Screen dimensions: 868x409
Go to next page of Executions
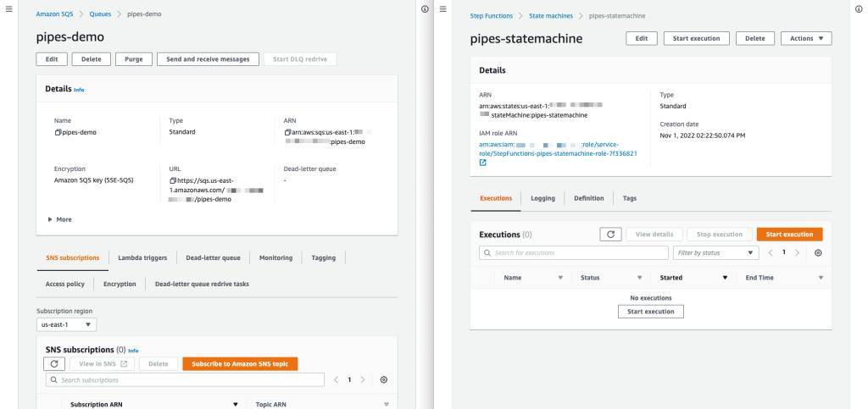tap(797, 252)
